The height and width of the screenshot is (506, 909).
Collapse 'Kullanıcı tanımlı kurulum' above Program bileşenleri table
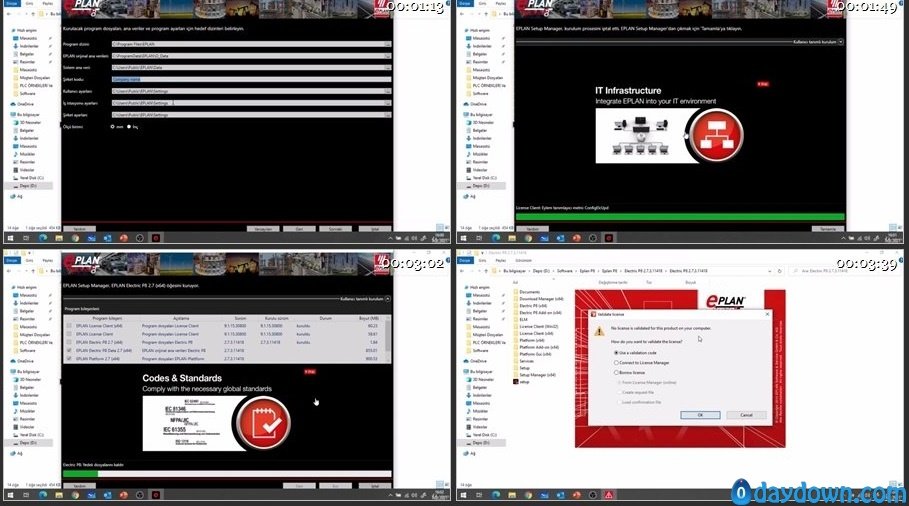click(388, 299)
